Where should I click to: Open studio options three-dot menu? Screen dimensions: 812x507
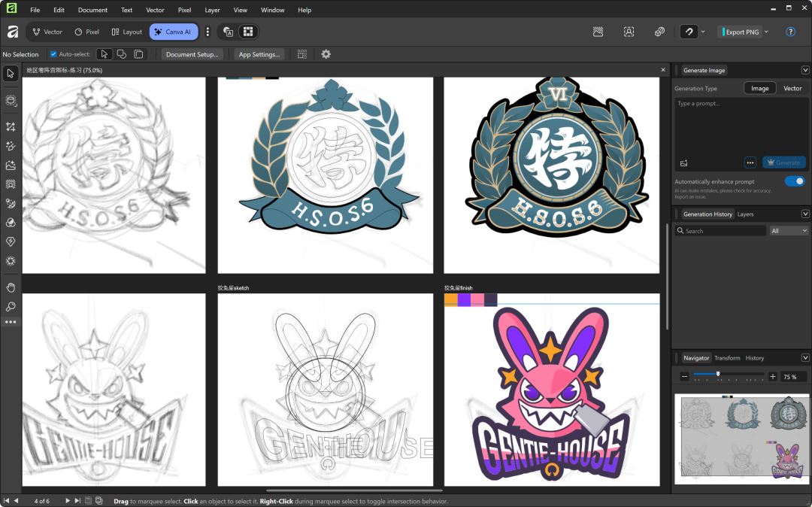[x=208, y=32]
